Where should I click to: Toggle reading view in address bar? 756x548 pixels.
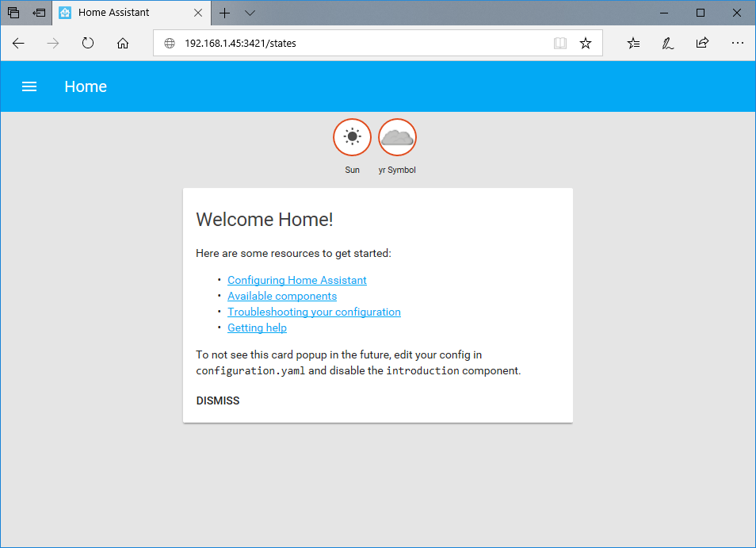point(559,44)
